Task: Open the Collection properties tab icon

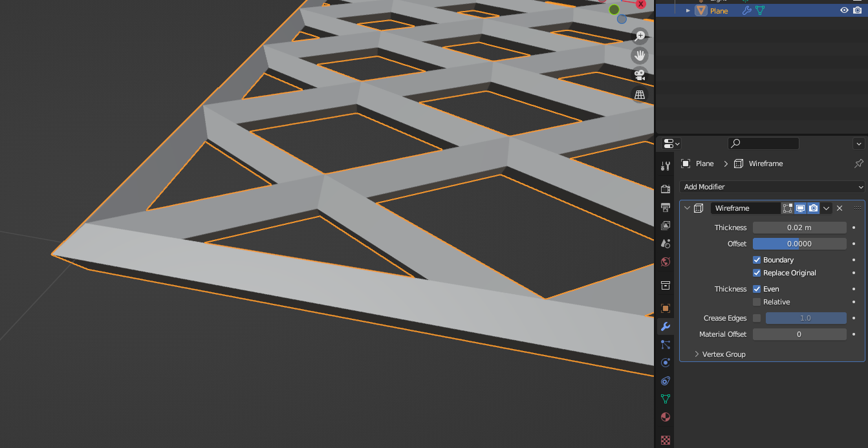Action: (x=666, y=285)
